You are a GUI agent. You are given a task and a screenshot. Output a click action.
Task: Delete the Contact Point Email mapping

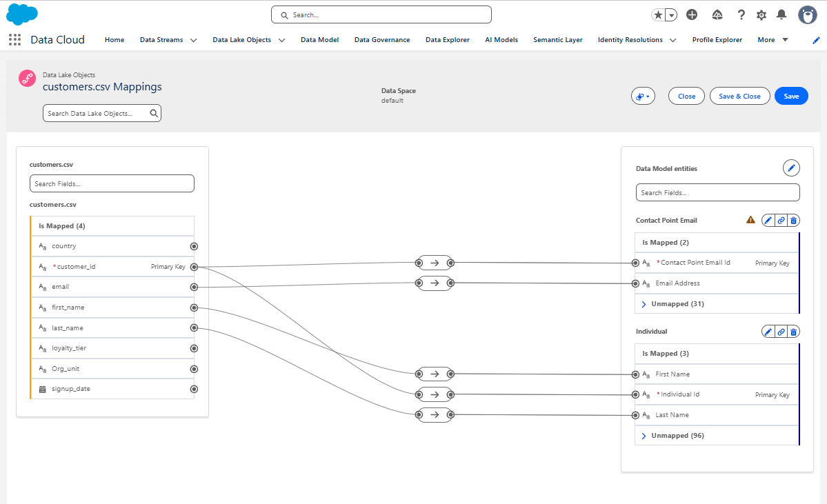[793, 221]
